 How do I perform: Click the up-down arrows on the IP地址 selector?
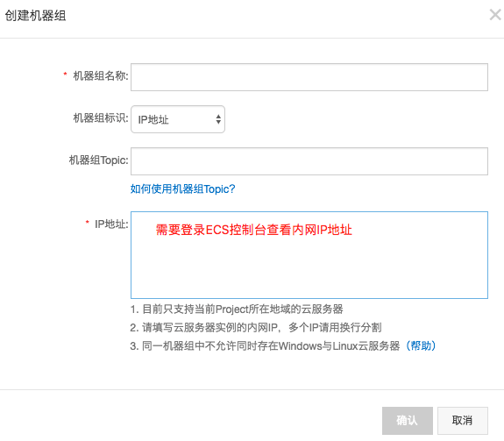[x=218, y=119]
